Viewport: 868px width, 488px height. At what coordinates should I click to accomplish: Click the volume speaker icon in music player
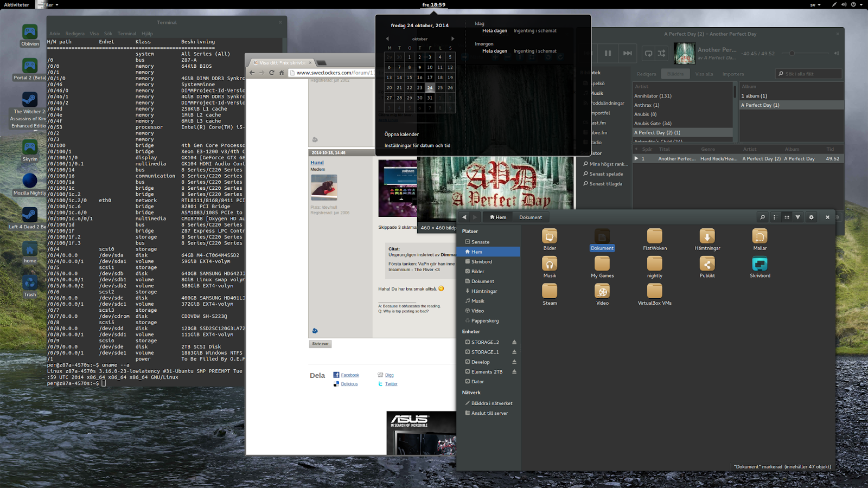point(836,53)
